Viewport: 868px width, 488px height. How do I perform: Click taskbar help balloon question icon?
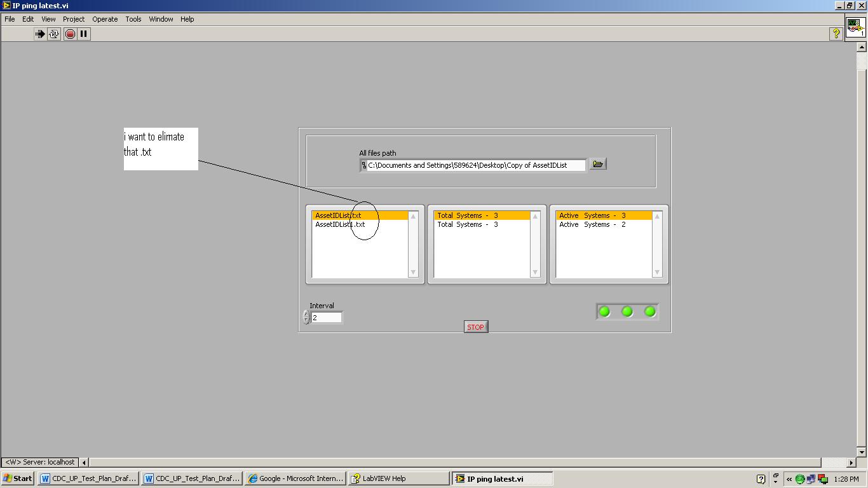(x=761, y=479)
